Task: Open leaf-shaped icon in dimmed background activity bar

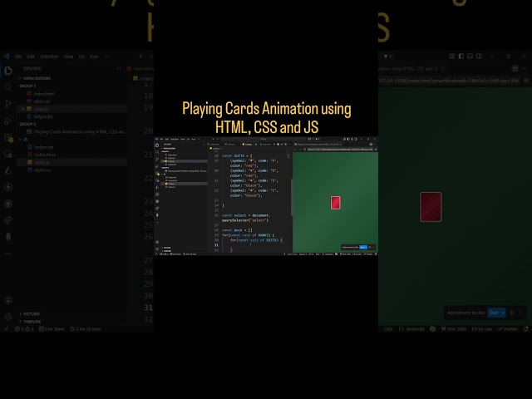Action: [8, 236]
